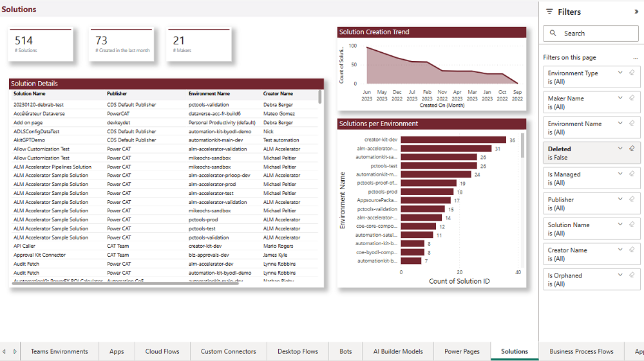Click the James Kyle creator cell

point(275,255)
